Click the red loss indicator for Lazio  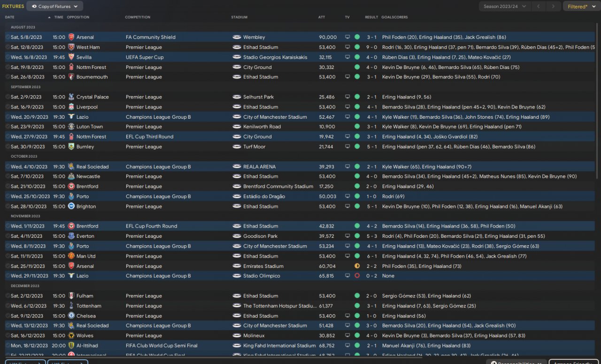click(357, 276)
